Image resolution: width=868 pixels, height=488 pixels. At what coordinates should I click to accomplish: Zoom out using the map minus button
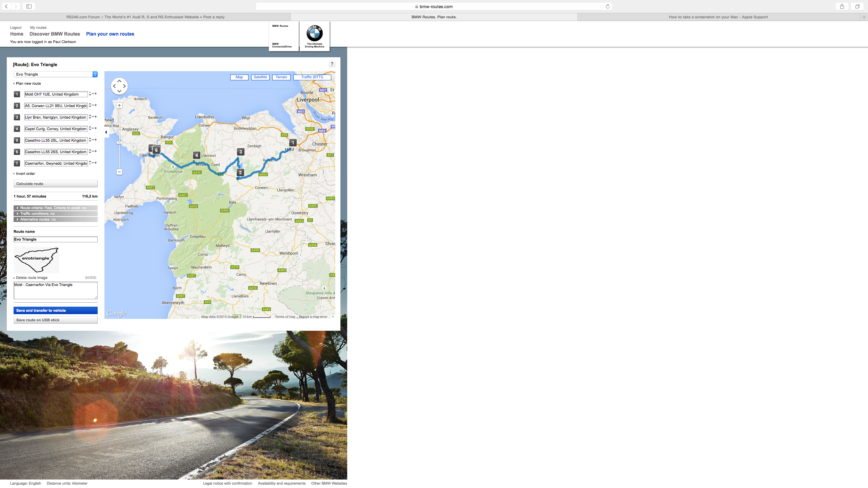pos(119,172)
